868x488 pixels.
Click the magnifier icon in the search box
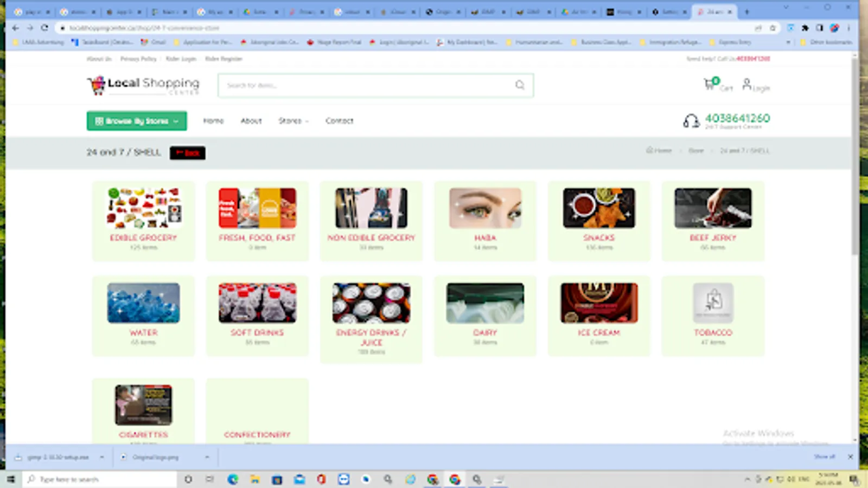(520, 85)
